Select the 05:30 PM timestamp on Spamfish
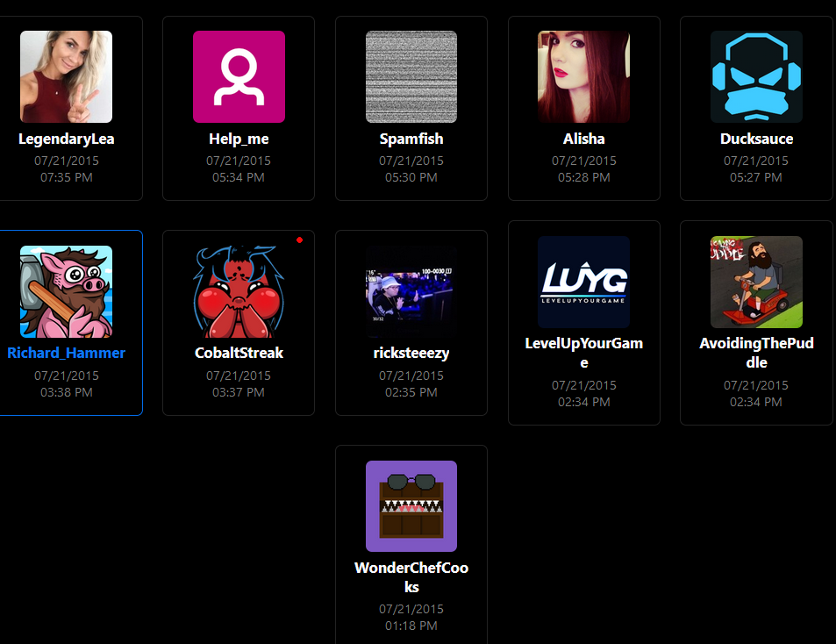 click(x=411, y=177)
